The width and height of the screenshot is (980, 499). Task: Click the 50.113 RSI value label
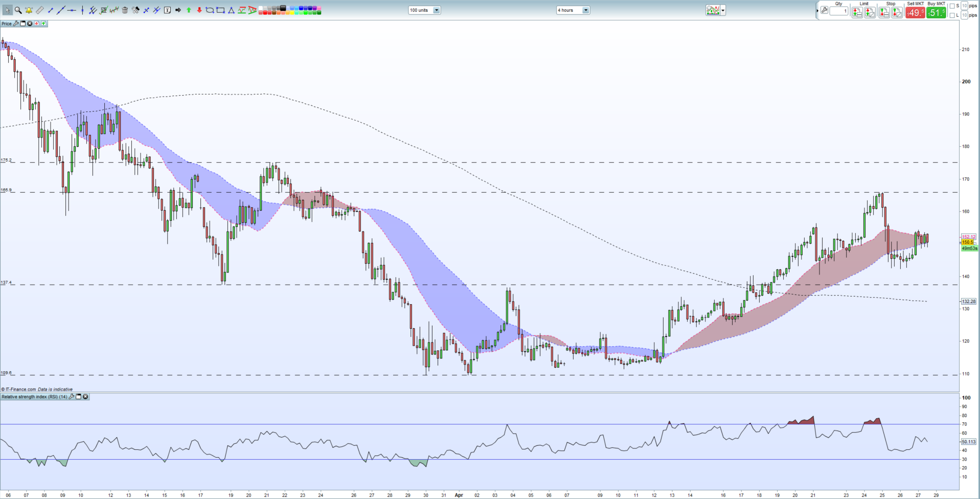(969, 442)
